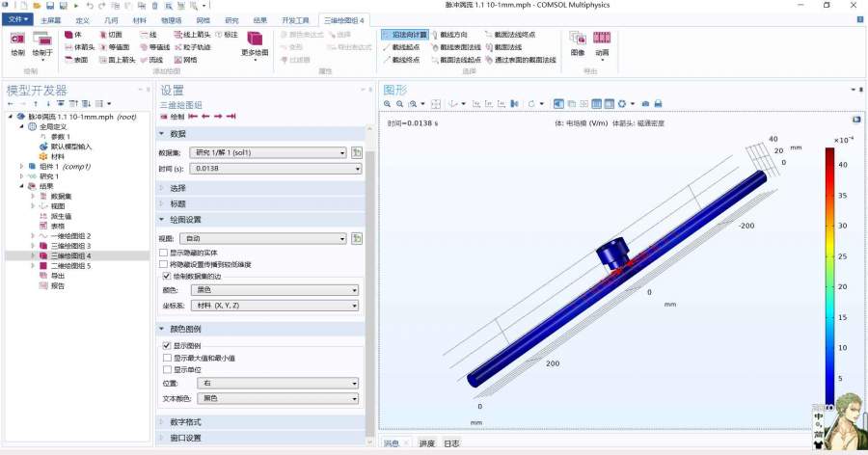The width and height of the screenshot is (868, 455).
Task: Open the 文件 (File) menu
Action: pos(17,19)
